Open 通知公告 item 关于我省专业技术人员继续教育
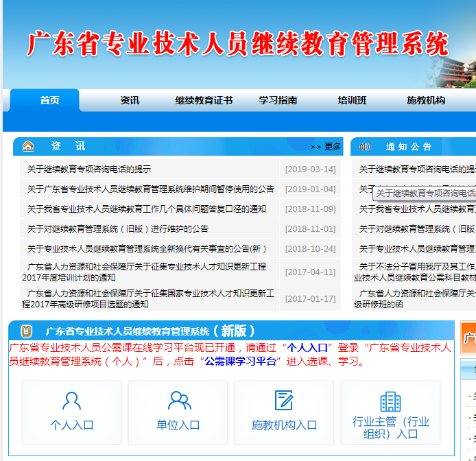This screenshot has height=461, width=476. coord(418,209)
